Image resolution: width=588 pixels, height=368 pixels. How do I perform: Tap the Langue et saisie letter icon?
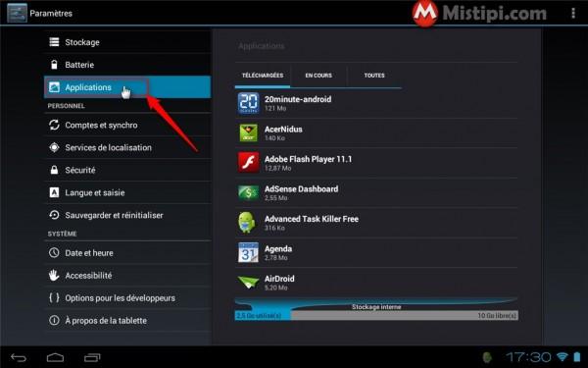click(x=54, y=192)
